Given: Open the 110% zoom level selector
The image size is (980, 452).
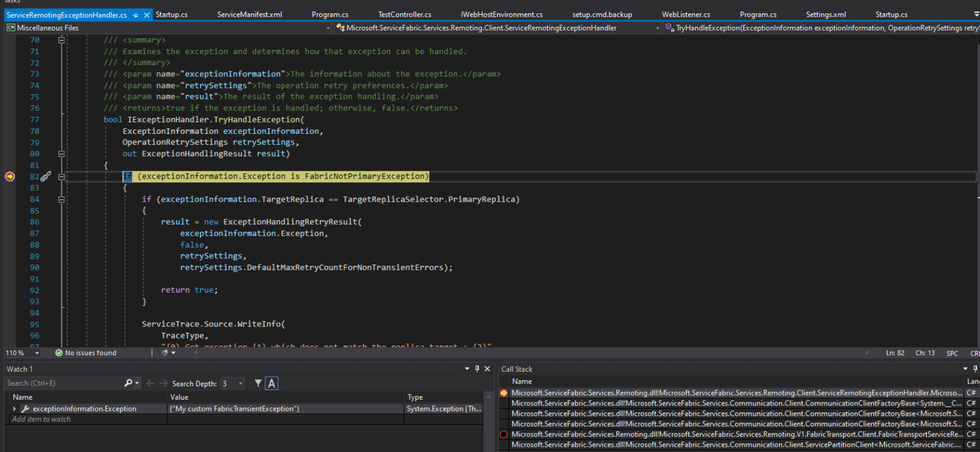Looking at the screenshot, I should (x=23, y=353).
